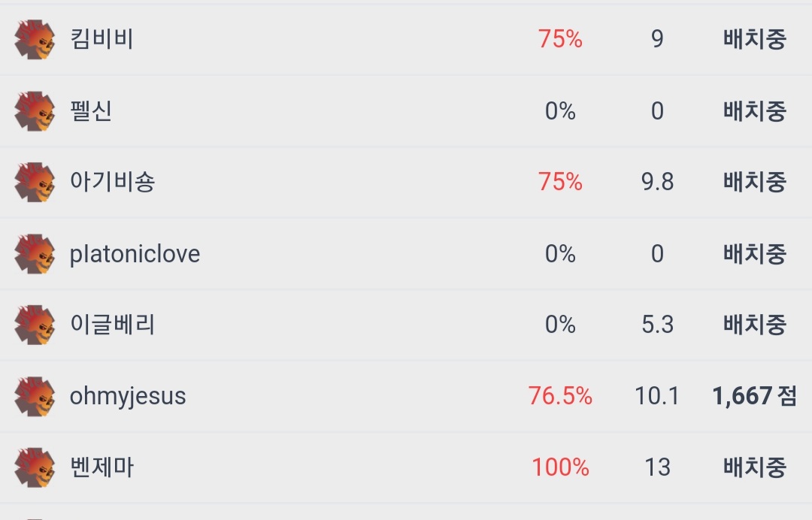Click 이글베리's 5.3 rating value
The width and height of the screenshot is (812, 520).
(x=657, y=325)
